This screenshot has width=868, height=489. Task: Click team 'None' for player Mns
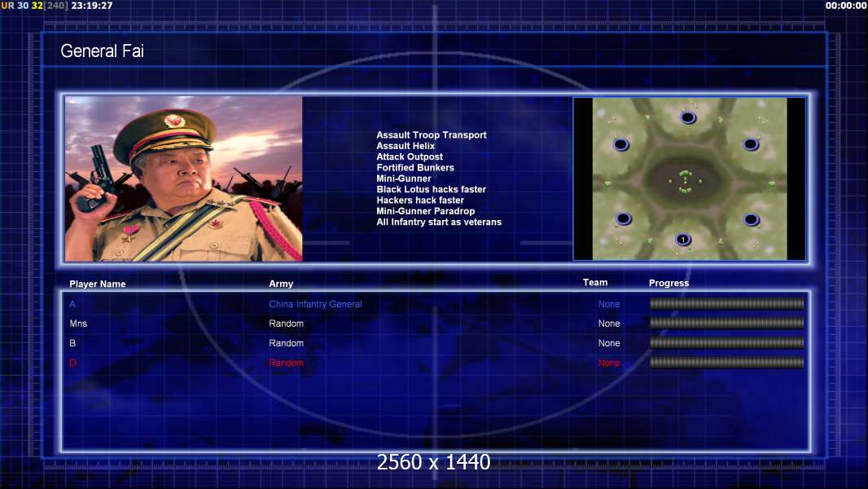[x=609, y=324]
